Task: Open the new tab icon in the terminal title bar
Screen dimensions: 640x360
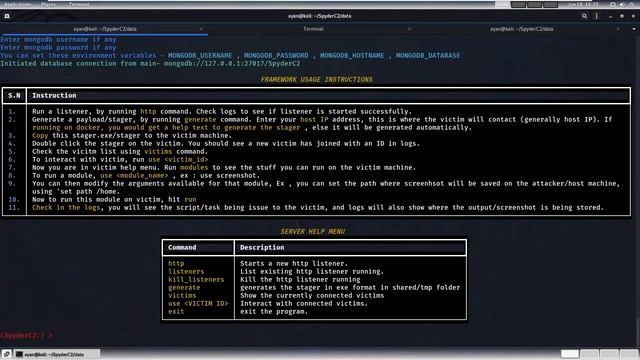Action: tap(7, 16)
